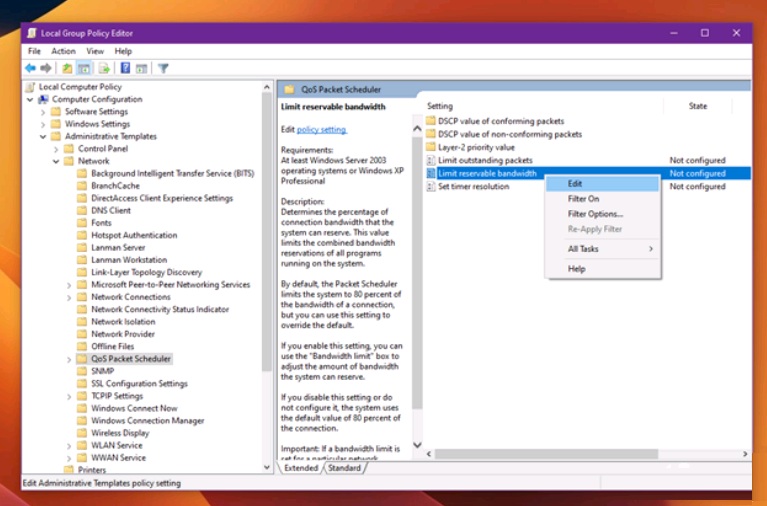
Task: Toggle Show/Hide Console Tree toolbar icon
Action: [x=84, y=69]
